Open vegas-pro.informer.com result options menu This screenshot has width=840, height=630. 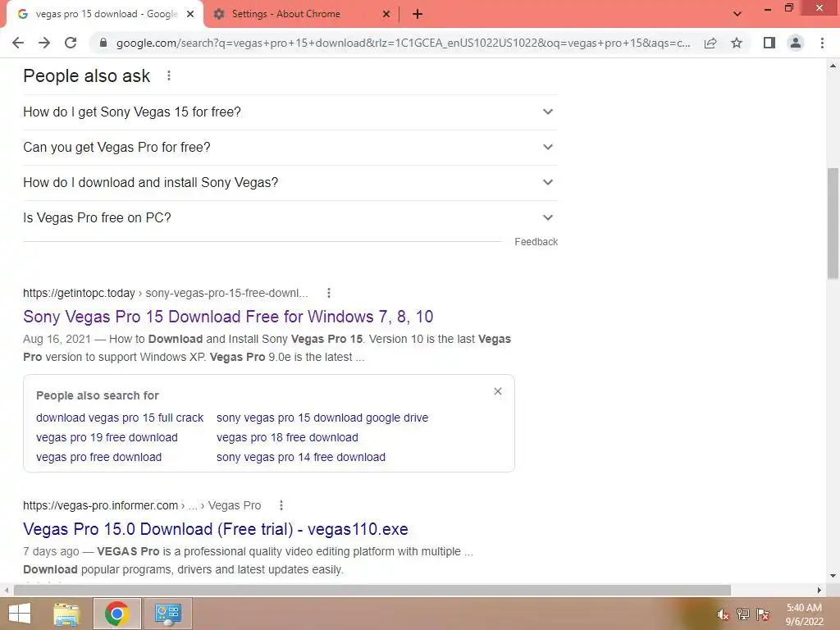point(281,505)
